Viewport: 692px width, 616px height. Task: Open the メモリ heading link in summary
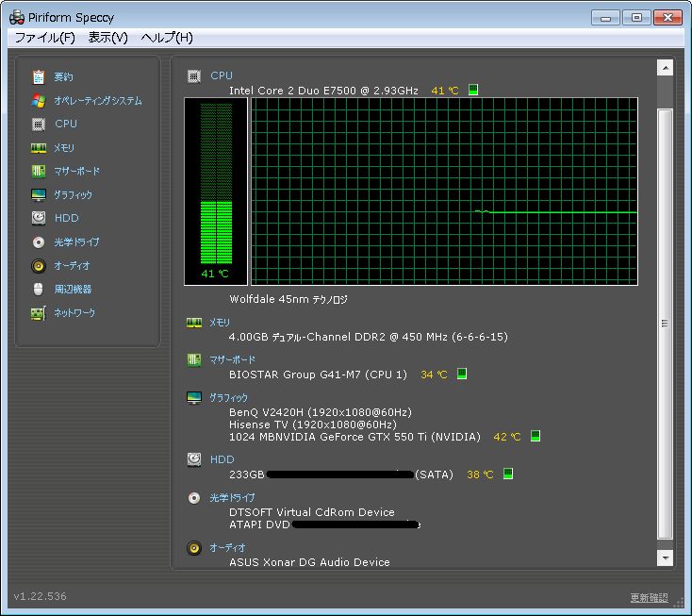220,323
